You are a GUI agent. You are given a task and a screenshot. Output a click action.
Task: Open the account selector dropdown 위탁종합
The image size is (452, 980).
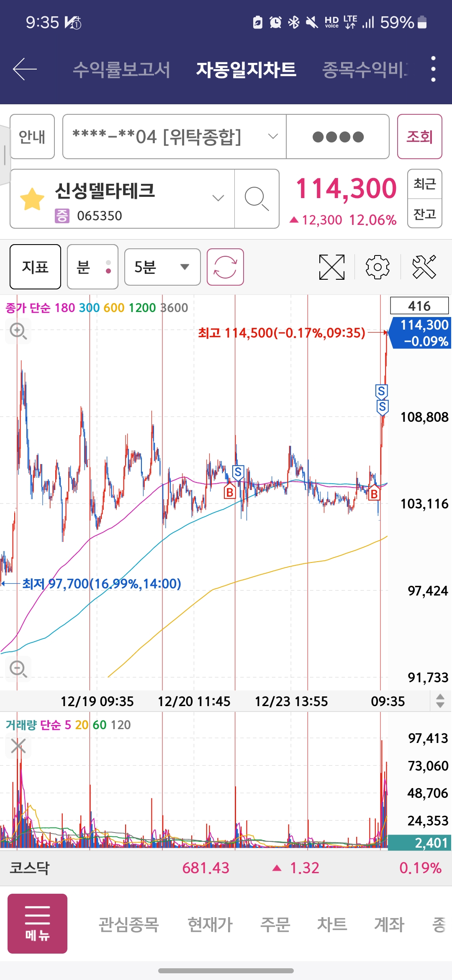click(174, 137)
